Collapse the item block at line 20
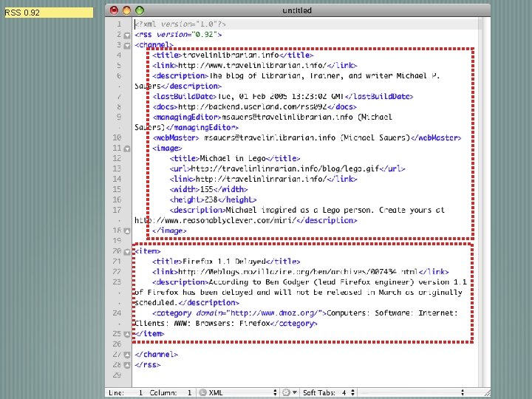The width and height of the screenshot is (532, 399). click(127, 251)
